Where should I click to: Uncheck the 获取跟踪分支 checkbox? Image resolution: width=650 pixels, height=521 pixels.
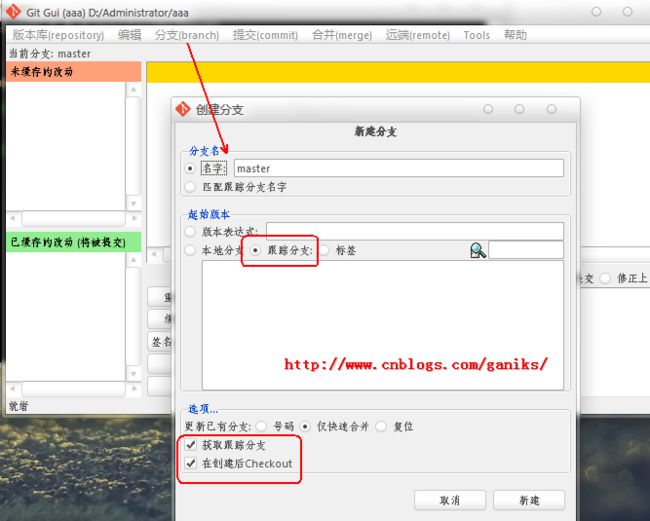191,445
